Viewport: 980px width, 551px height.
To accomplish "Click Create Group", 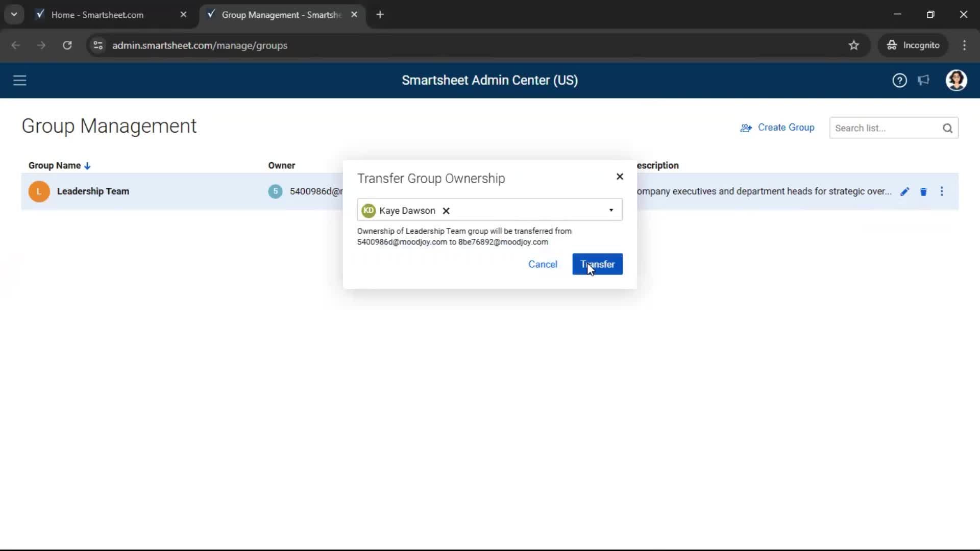I will (777, 128).
